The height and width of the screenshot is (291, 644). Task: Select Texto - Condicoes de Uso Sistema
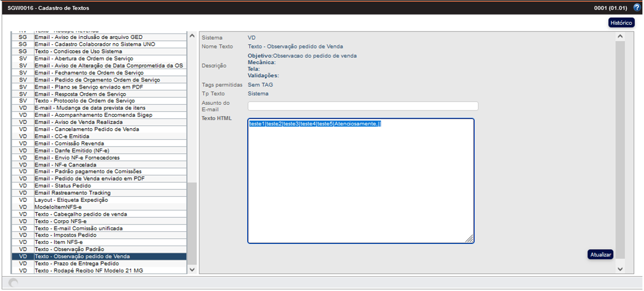[78, 51]
